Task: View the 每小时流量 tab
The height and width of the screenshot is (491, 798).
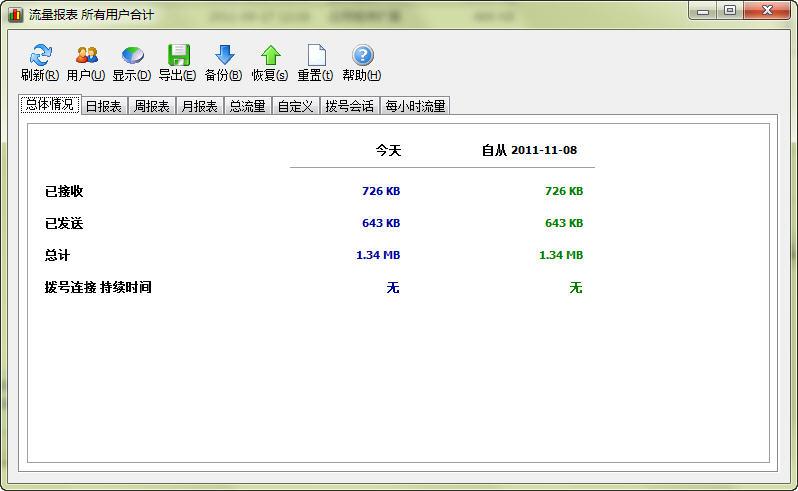Action: 415,106
